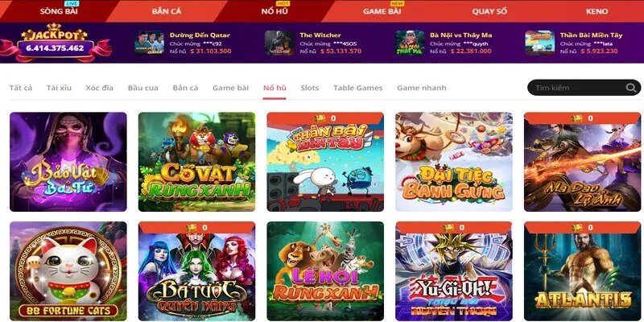Open GAME BÀI in top menu

pyautogui.click(x=382, y=11)
